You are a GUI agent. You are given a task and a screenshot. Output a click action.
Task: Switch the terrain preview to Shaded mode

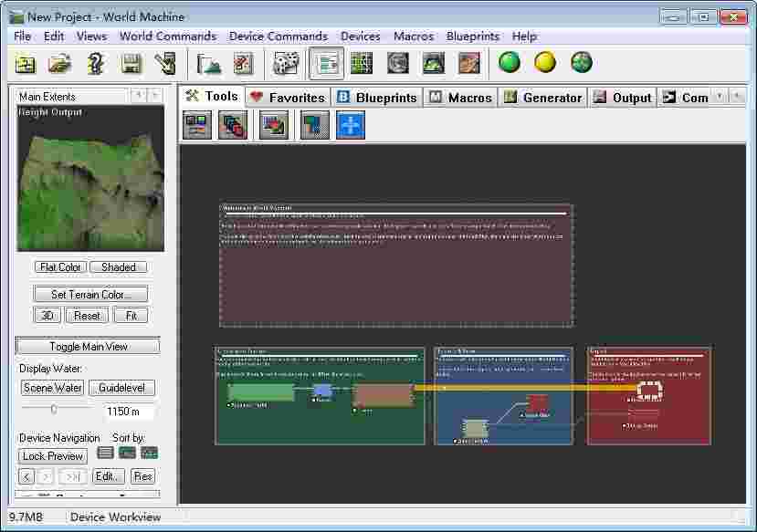(119, 266)
